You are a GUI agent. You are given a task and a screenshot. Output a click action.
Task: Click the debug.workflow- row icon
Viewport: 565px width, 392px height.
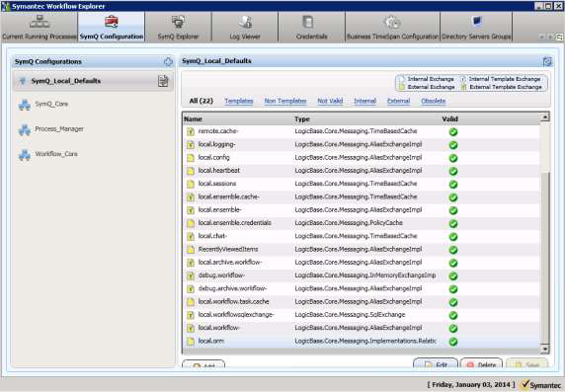191,275
